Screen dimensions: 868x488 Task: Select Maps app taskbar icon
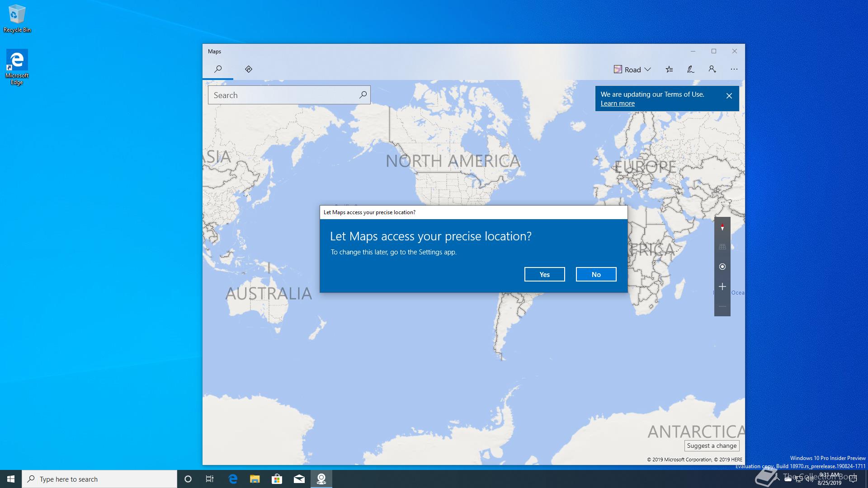[x=321, y=479]
